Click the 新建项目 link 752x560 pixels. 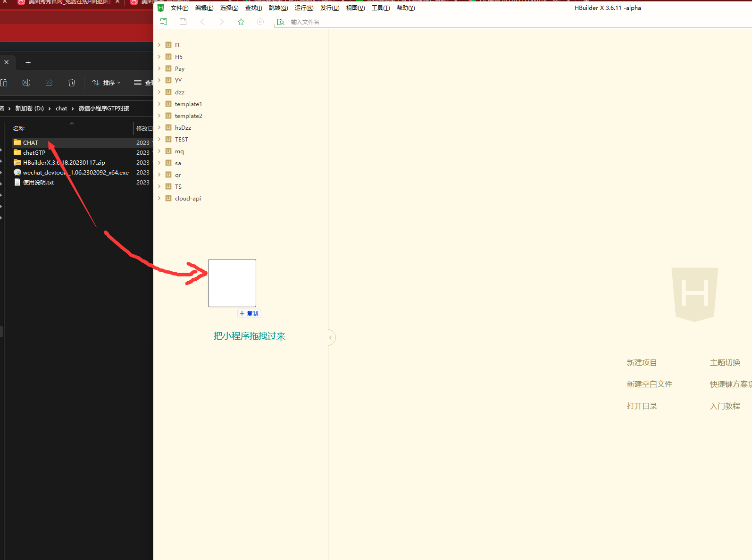point(642,362)
